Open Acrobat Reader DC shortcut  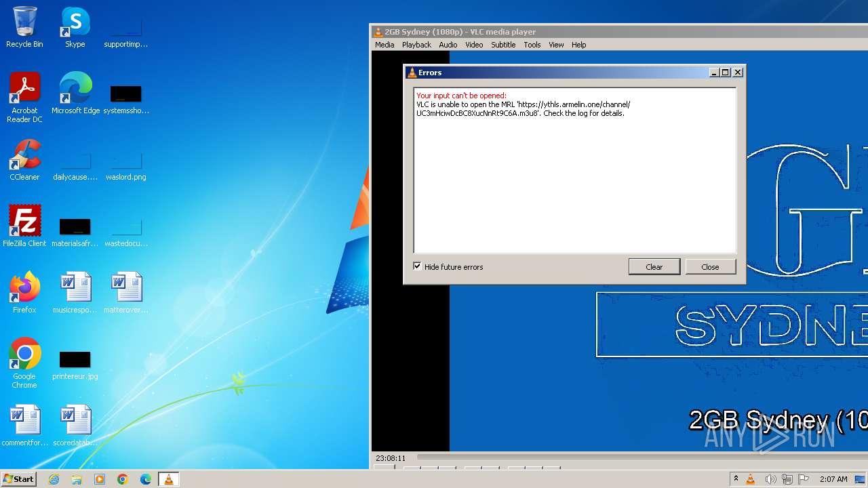click(24, 98)
